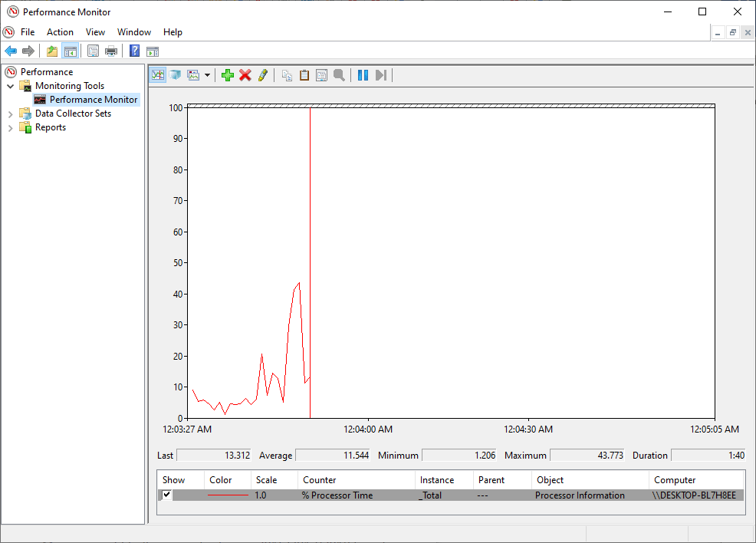Open the Action menu
This screenshot has width=756, height=543.
pos(60,31)
